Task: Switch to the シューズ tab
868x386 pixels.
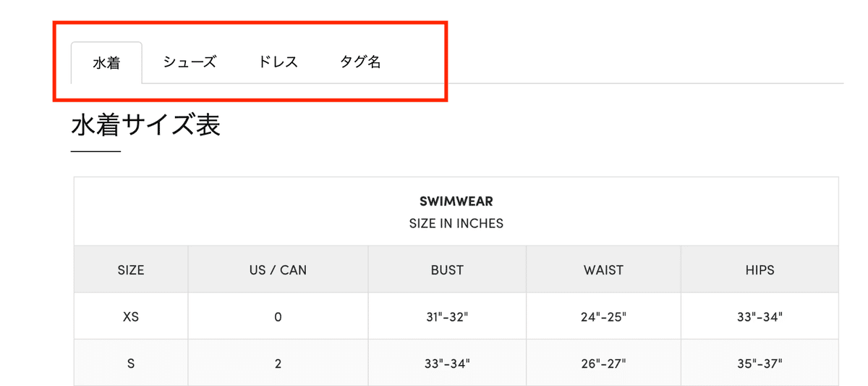Action: pyautogui.click(x=190, y=62)
